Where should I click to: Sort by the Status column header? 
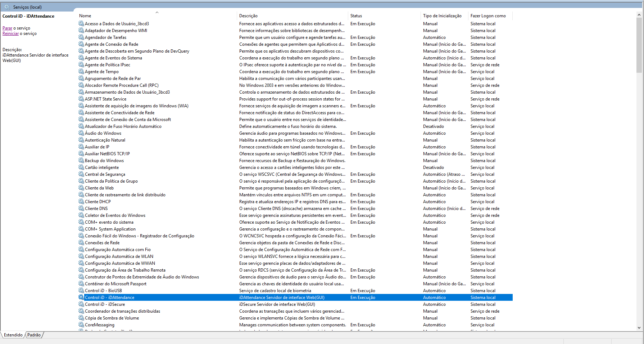[384, 16]
